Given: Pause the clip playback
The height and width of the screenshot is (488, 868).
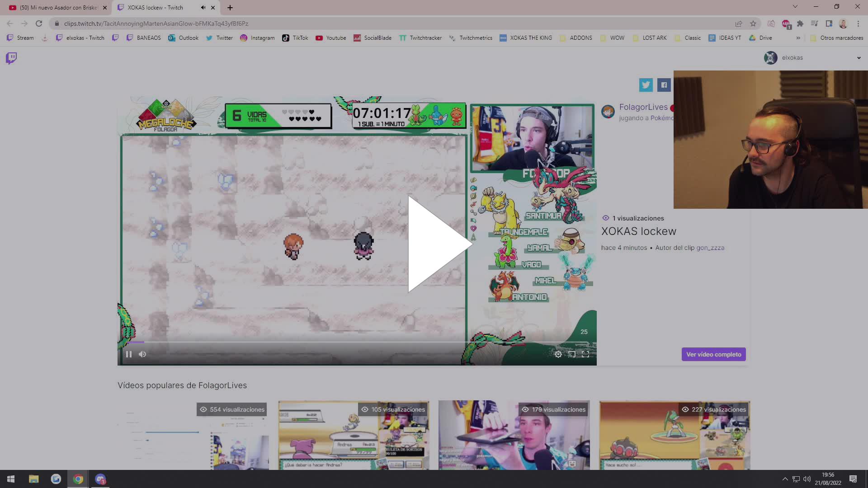Looking at the screenshot, I should tap(129, 354).
